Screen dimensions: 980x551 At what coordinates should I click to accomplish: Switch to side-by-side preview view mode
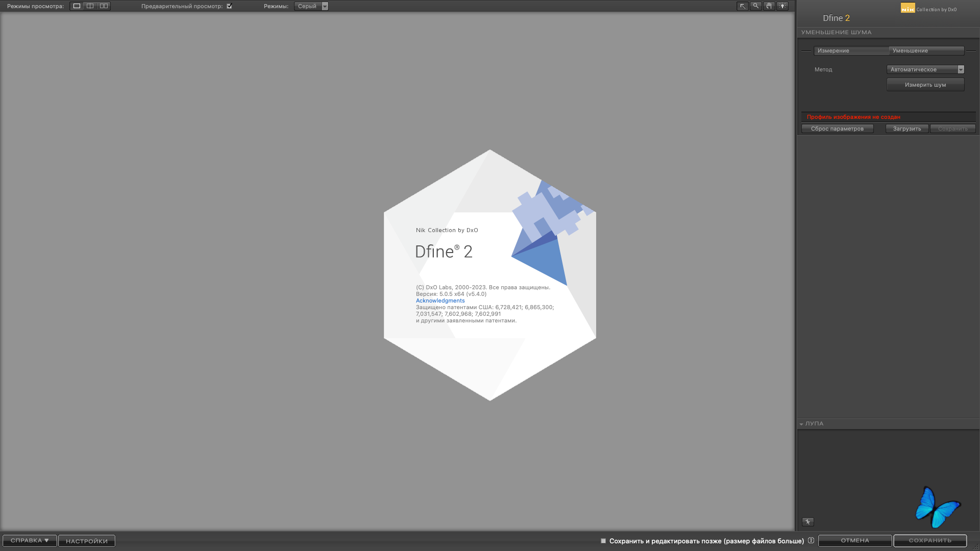(104, 6)
